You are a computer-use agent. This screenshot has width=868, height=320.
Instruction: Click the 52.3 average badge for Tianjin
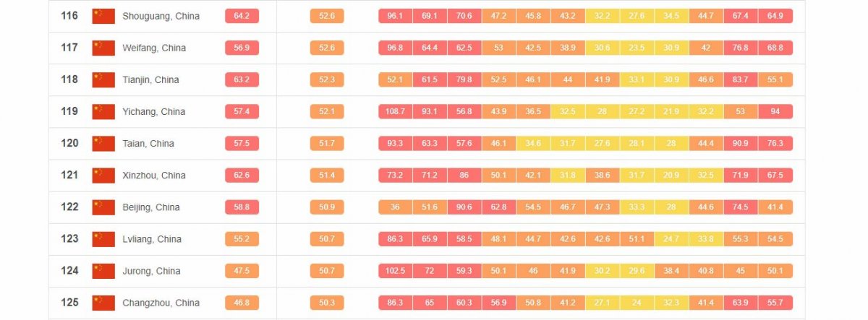coord(327,79)
